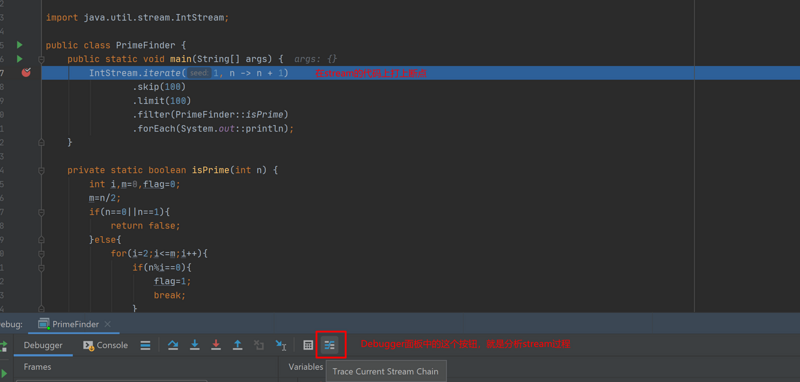This screenshot has width=800, height=382.
Task: Switch to the Debugger tab
Action: pos(43,345)
